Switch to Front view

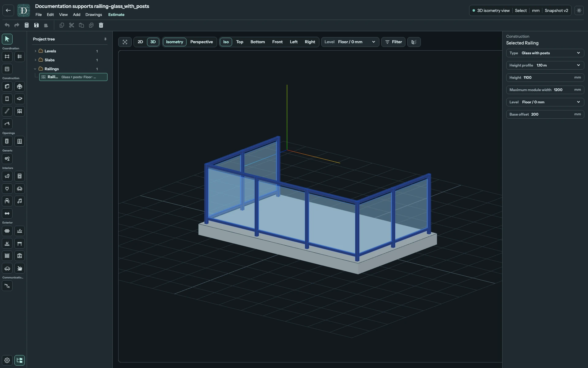click(277, 42)
